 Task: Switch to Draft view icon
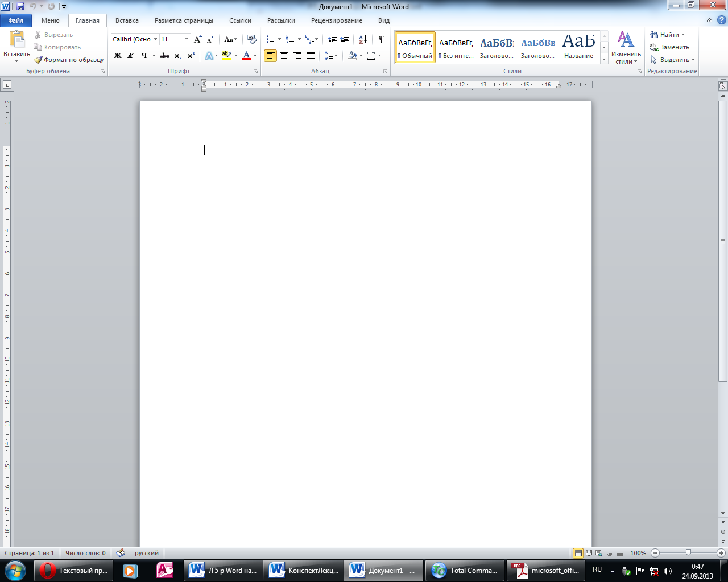[619, 553]
